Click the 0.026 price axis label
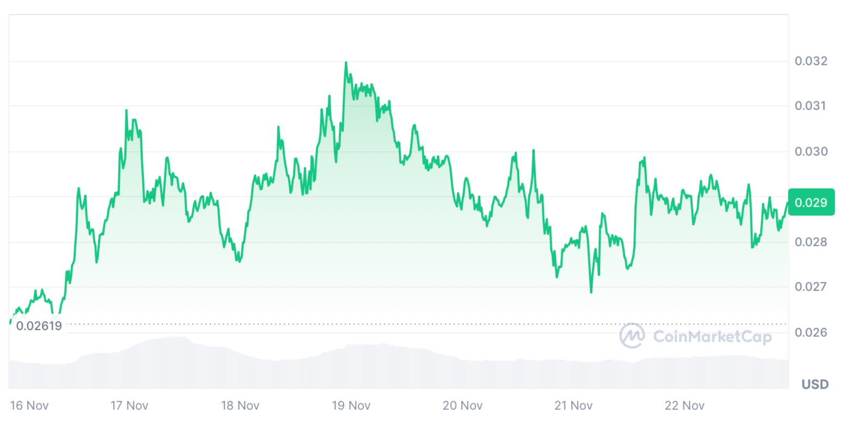 coord(811,333)
